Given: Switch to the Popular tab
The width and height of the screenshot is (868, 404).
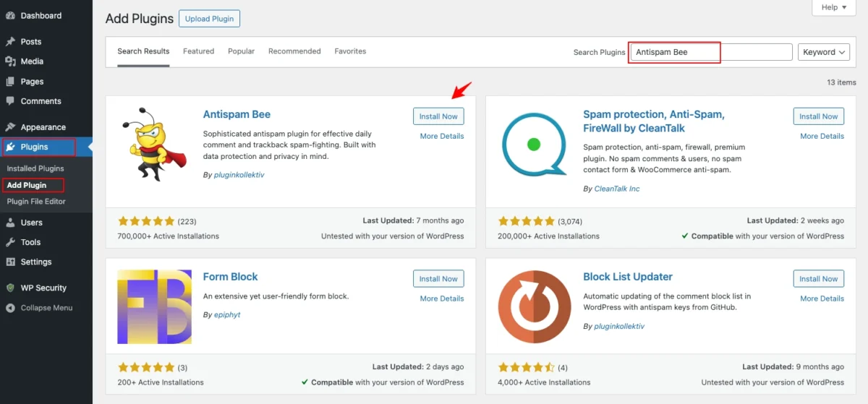Looking at the screenshot, I should pyautogui.click(x=241, y=51).
